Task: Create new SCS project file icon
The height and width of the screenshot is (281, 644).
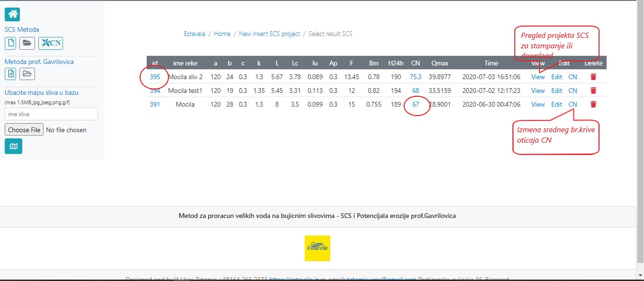Action: [10, 43]
